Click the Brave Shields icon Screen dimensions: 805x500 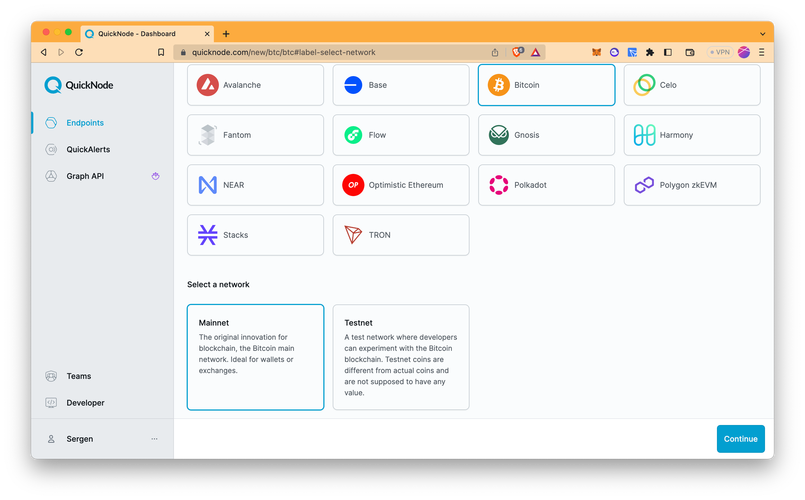click(517, 52)
